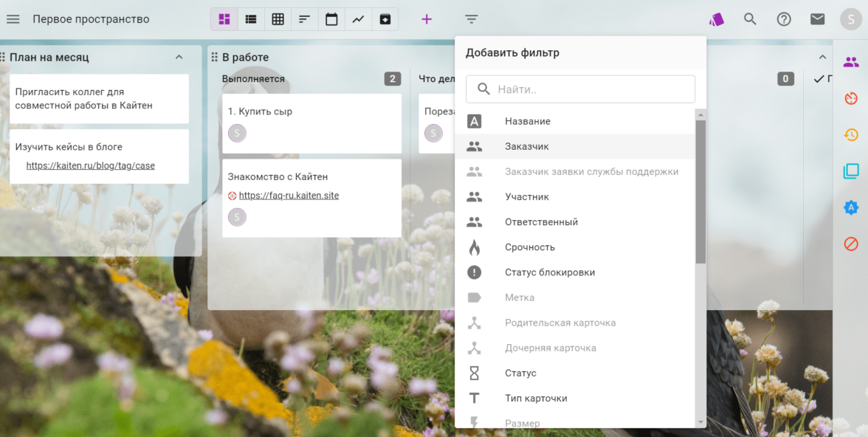Screen dimensions: 868x437
Task: Select Метка filter option
Action: (575, 297)
